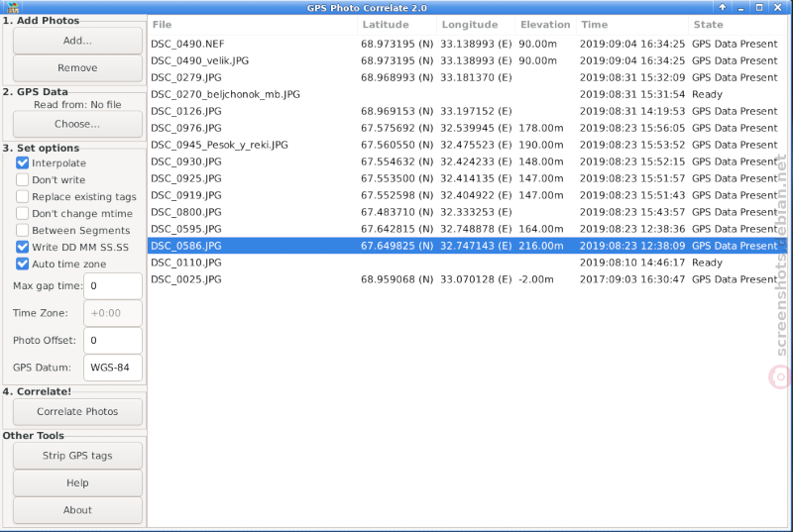
Task: Sort by Elevation column header
Action: (546, 24)
